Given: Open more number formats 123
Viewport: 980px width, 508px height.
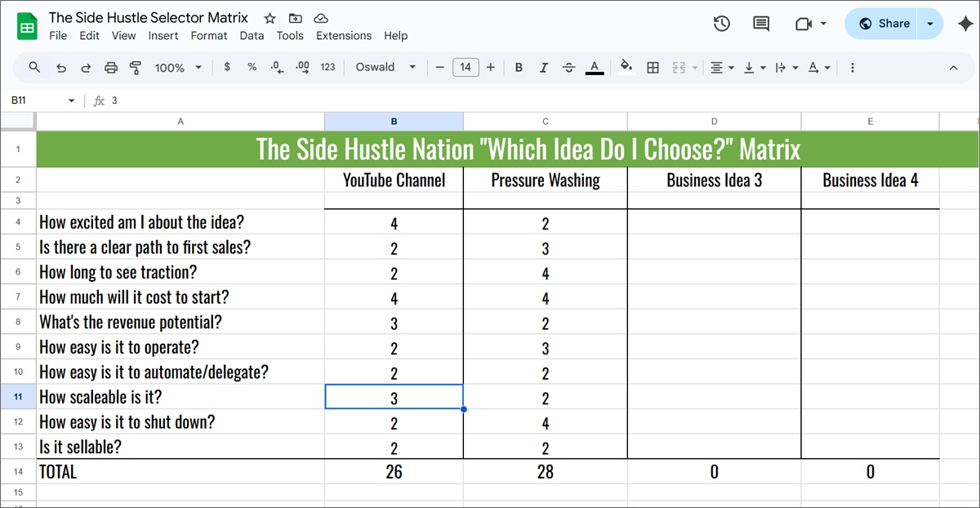Looking at the screenshot, I should pos(327,67).
